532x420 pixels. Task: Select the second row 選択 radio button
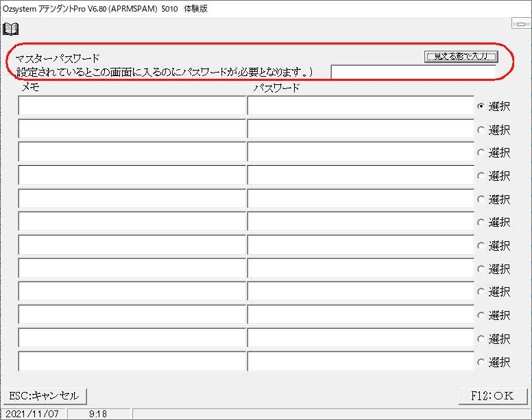tap(481, 129)
